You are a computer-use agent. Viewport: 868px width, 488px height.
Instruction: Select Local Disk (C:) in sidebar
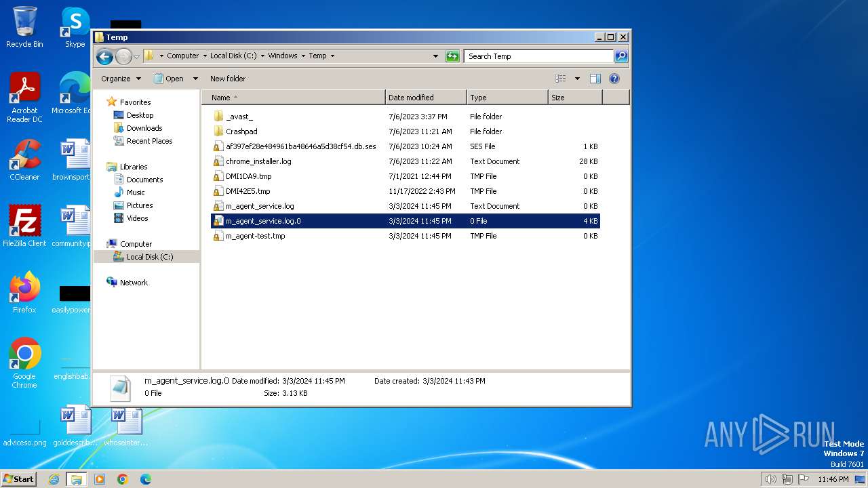click(x=149, y=257)
